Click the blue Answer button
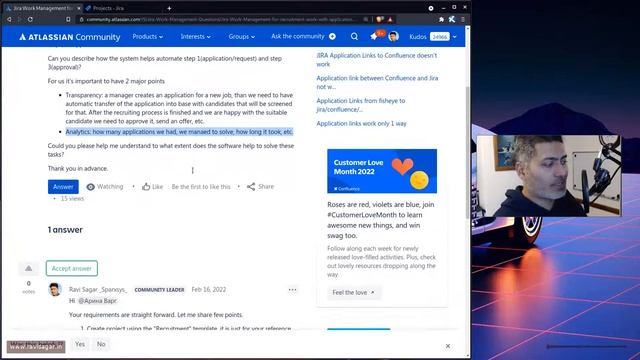The width and height of the screenshot is (640, 360). pos(63,187)
